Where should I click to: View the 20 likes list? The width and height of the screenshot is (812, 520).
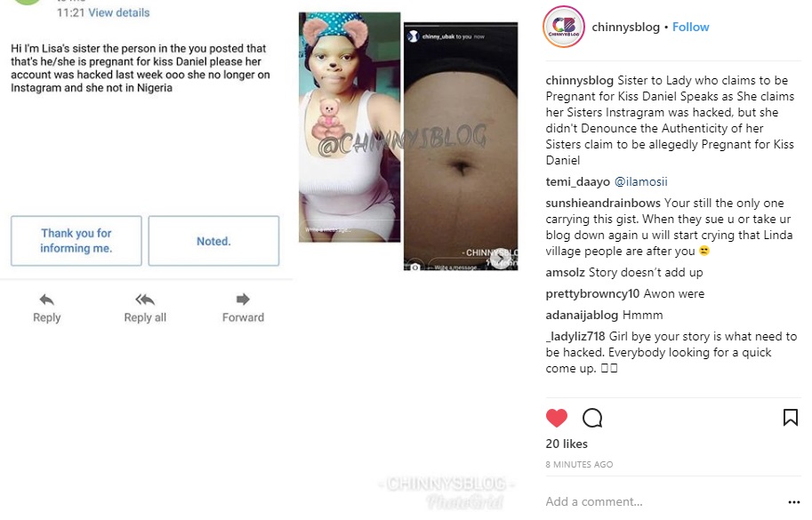pos(567,444)
